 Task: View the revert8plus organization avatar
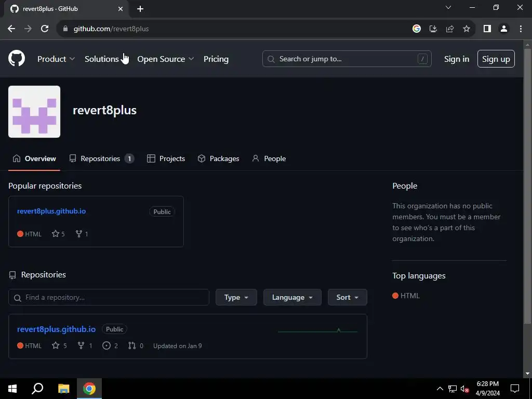(34, 112)
